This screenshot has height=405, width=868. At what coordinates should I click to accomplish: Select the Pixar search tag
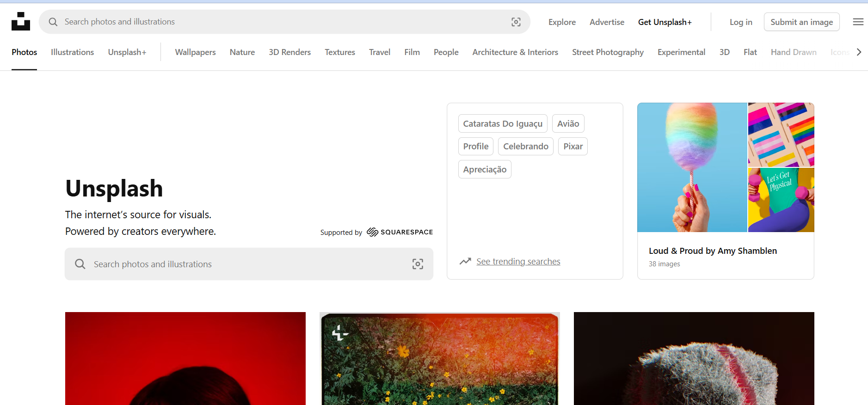(x=573, y=146)
